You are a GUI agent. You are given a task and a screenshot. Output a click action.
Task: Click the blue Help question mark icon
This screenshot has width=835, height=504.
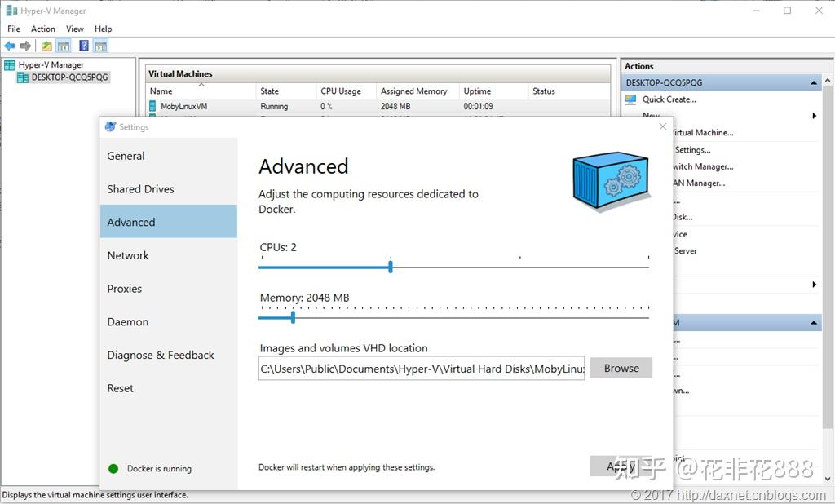tap(84, 46)
